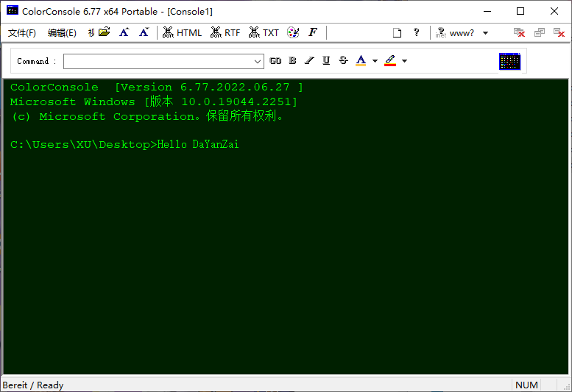Open the font color dropdown arrow
The width and height of the screenshot is (572, 392).
coord(375,61)
